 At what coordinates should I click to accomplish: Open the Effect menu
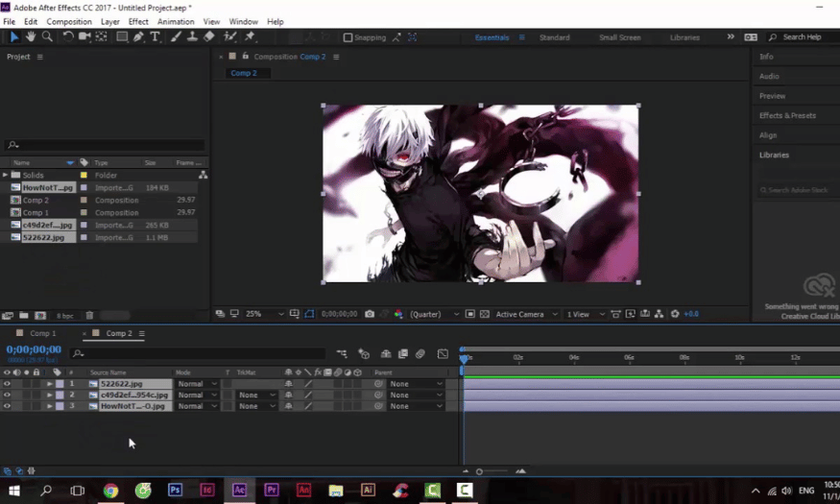pos(138,21)
